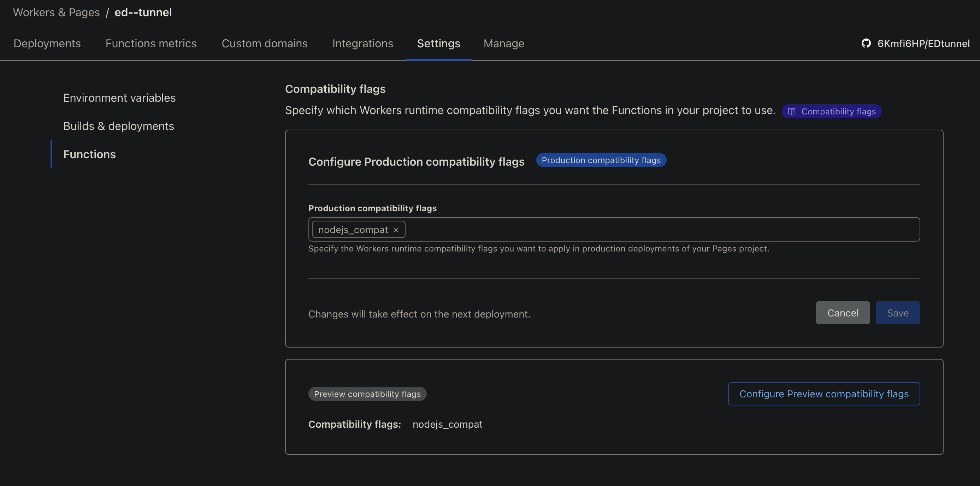Click book icon in Compatibility flags badge
The width and height of the screenshot is (980, 486).
pos(792,111)
